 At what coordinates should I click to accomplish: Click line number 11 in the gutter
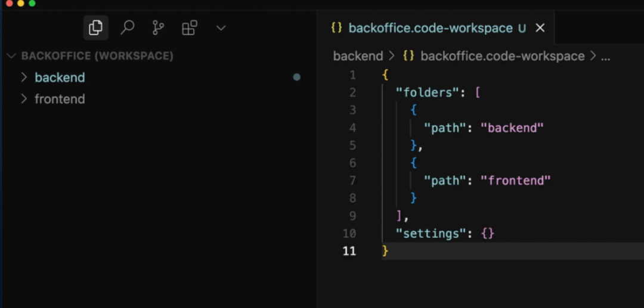pyautogui.click(x=349, y=251)
